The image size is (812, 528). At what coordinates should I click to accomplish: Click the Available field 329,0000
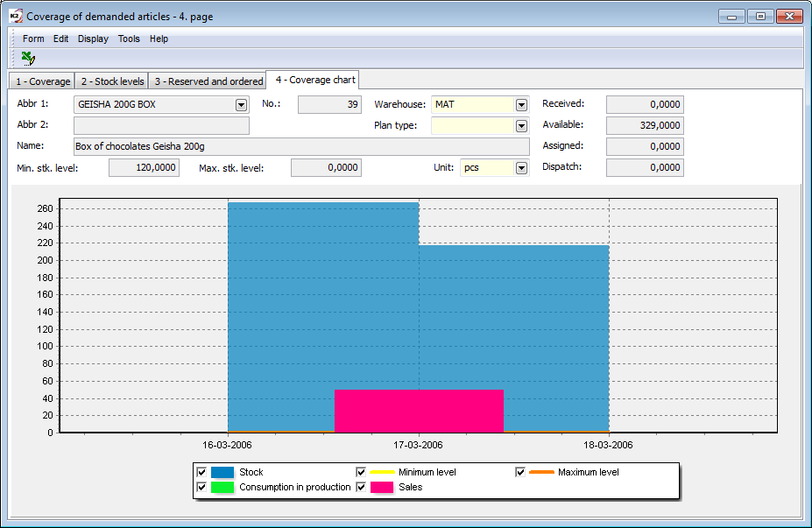[x=645, y=126]
